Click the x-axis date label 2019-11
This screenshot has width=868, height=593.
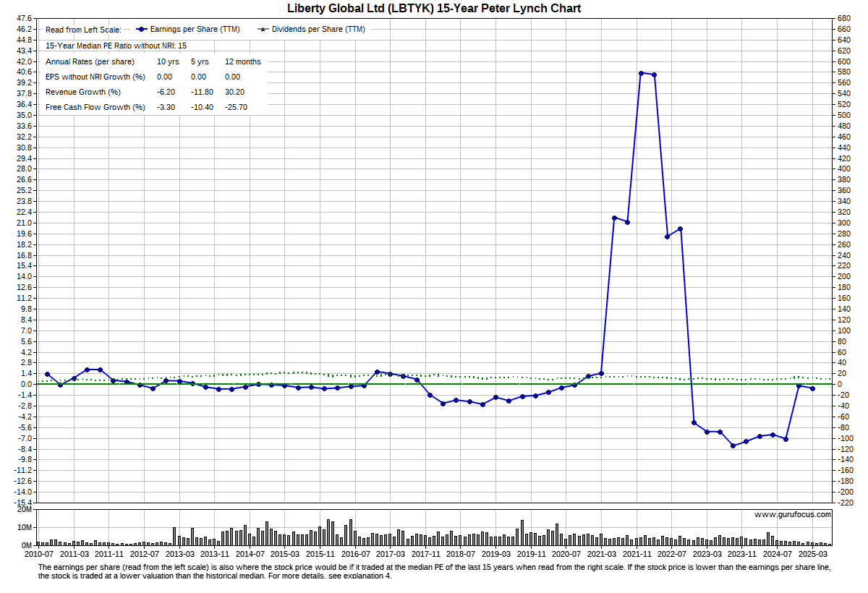pos(531,554)
